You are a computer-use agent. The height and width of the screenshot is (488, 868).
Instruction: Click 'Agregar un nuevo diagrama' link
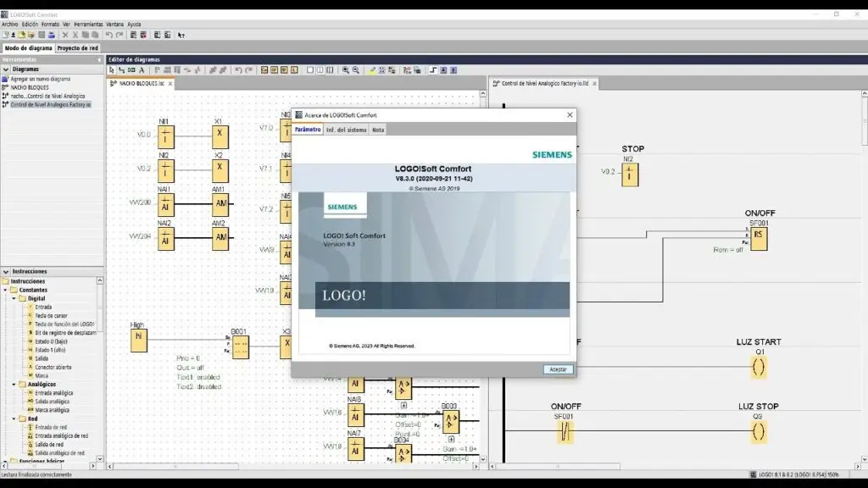(x=40, y=79)
